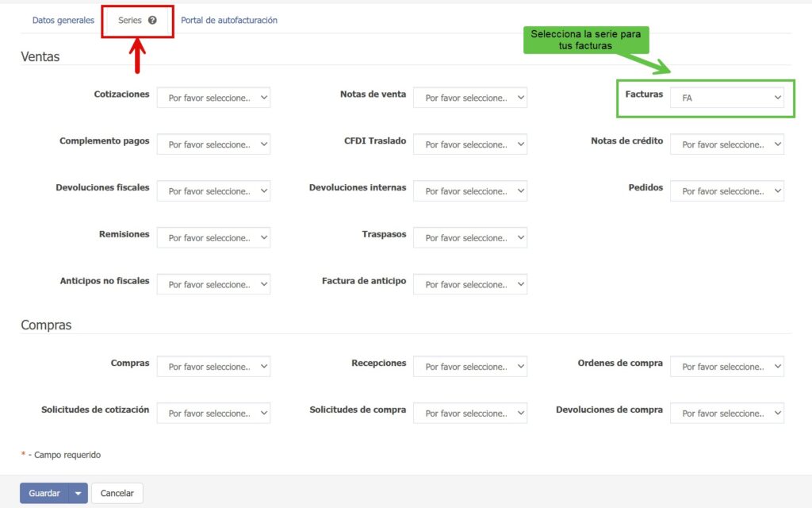The image size is (812, 508).
Task: Expand the Traspasos dropdown
Action: [x=470, y=238]
